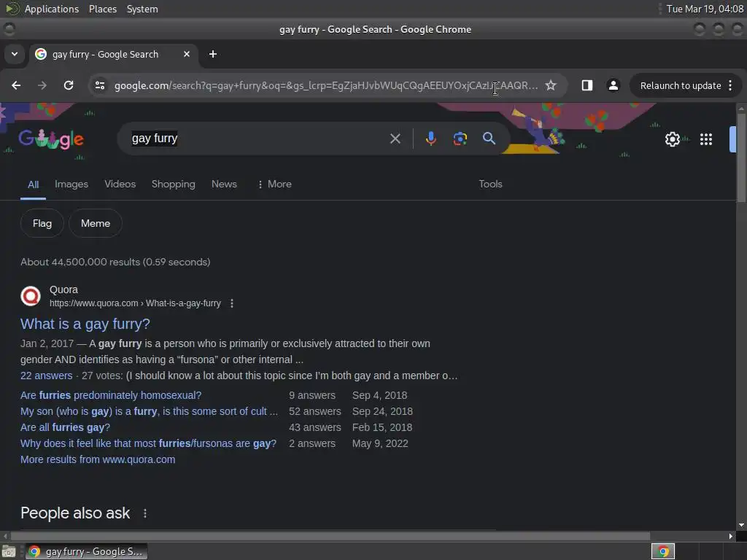This screenshot has width=747, height=560.
Task: Click the vertical page scrollbar
Action: 741,158
